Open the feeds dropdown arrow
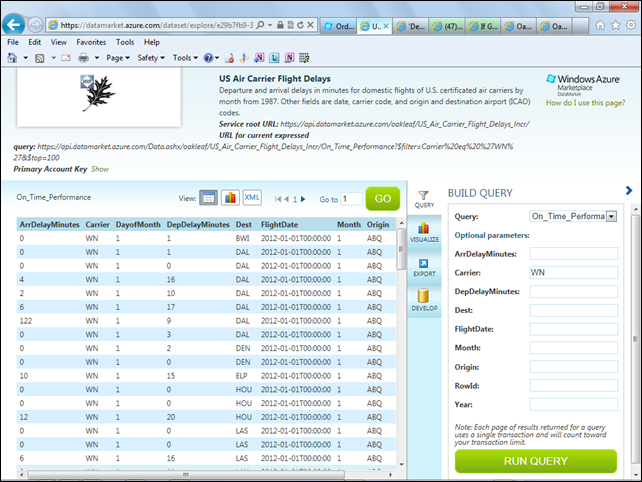The image size is (642, 482). [x=53, y=58]
